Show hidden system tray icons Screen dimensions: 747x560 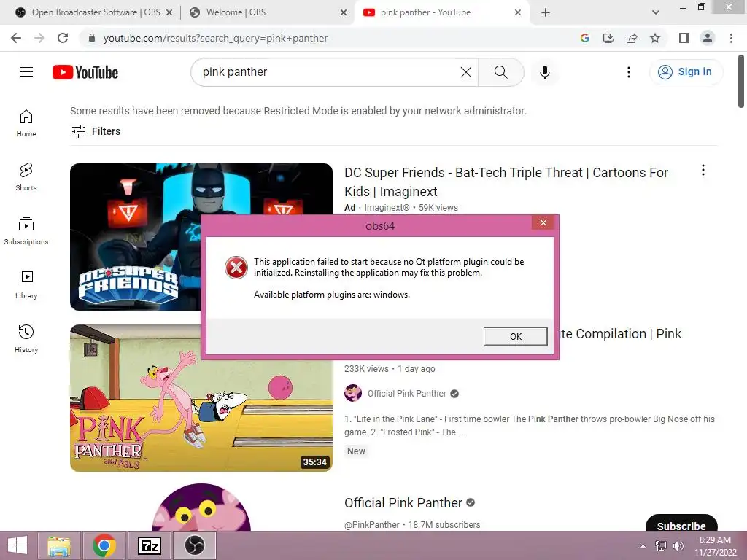[x=643, y=545]
